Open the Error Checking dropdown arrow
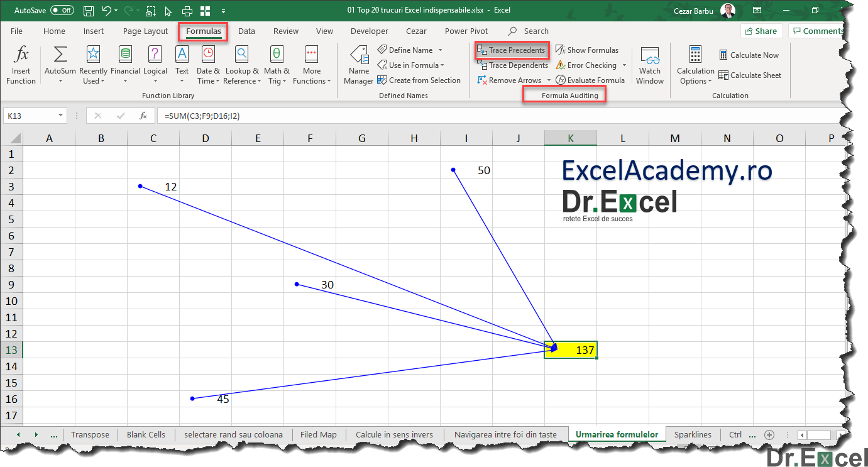Screen dimensions: 868x467 click(624, 65)
